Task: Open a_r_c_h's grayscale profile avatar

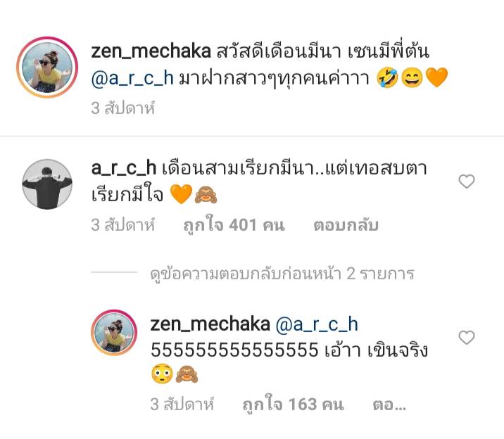Action: (x=47, y=184)
